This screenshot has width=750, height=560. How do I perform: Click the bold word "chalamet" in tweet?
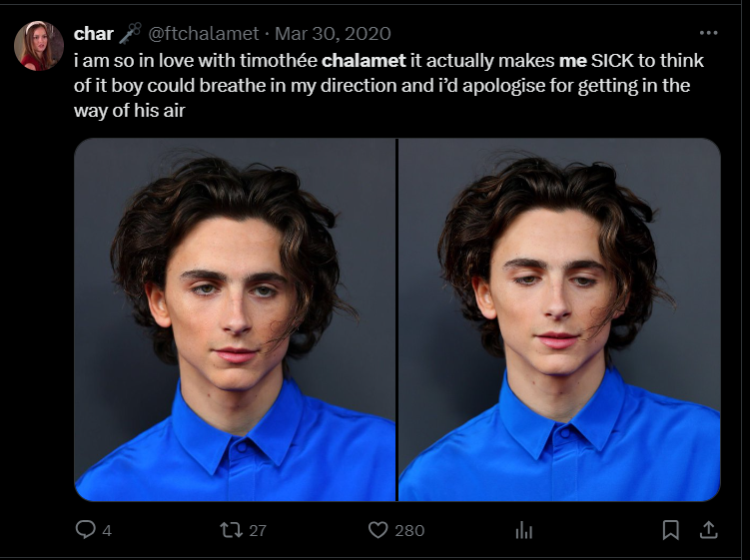pyautogui.click(x=364, y=60)
